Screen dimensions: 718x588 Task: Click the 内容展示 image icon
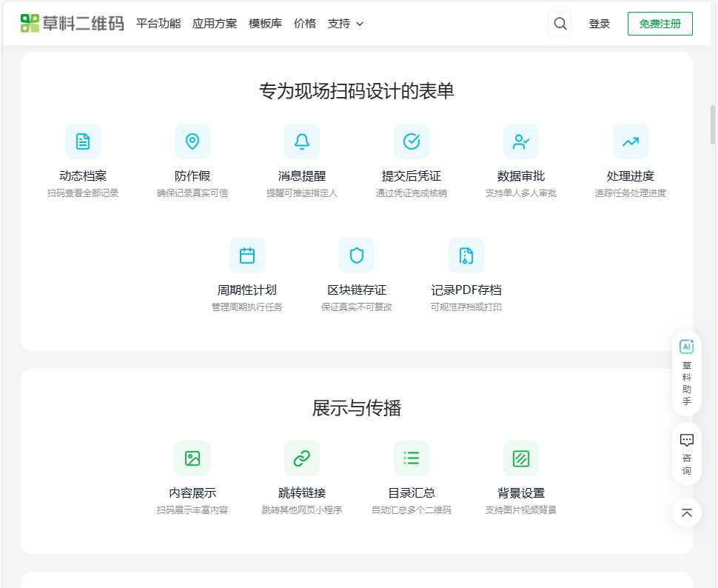[192, 458]
